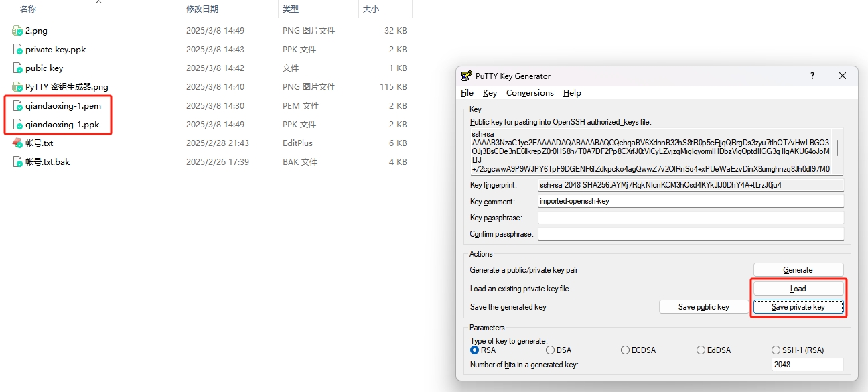Sort files by the 类型 column header
This screenshot has height=392, width=868.
point(291,9)
